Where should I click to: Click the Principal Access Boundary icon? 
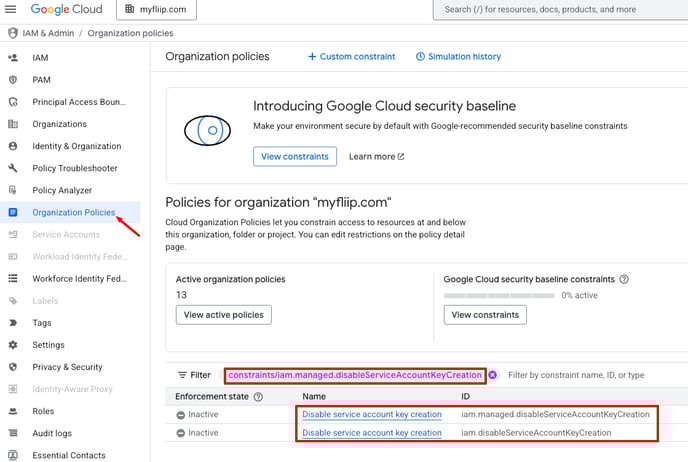(13, 102)
